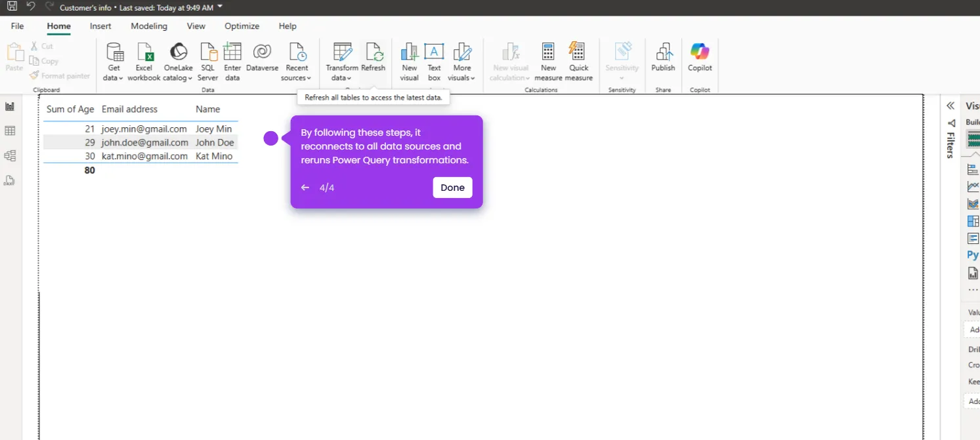Open the Help ribbon tab
This screenshot has height=440, width=980.
click(x=288, y=26)
